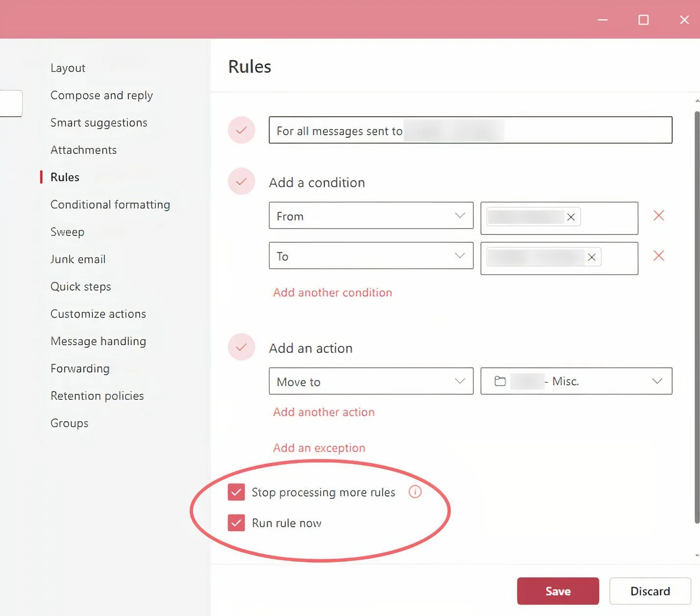Disable the Run rule now checkbox
700x616 pixels.
click(236, 523)
